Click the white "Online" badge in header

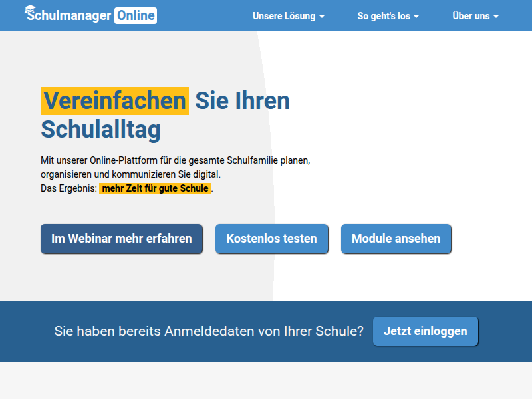pyautogui.click(x=136, y=15)
